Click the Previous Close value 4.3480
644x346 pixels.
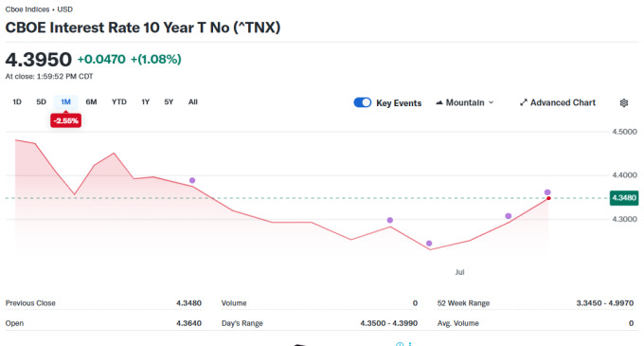point(188,303)
